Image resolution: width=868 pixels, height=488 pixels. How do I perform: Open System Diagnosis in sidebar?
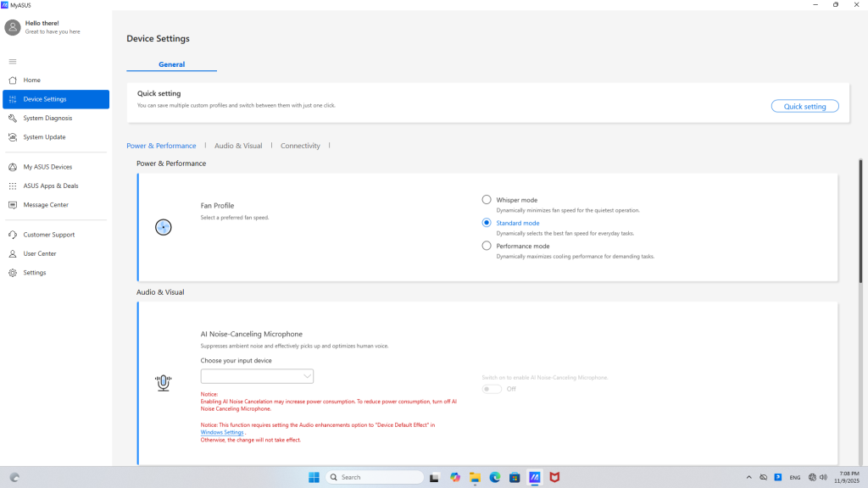pyautogui.click(x=47, y=119)
